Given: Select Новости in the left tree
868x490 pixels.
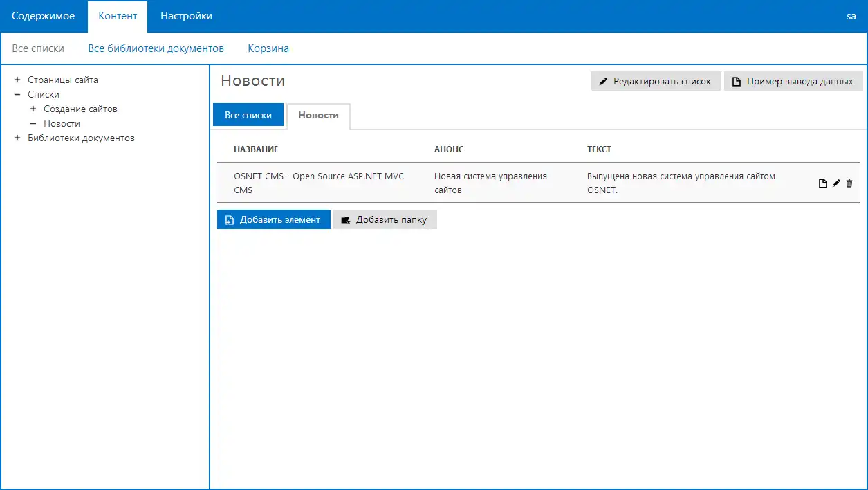Looking at the screenshot, I should [62, 123].
